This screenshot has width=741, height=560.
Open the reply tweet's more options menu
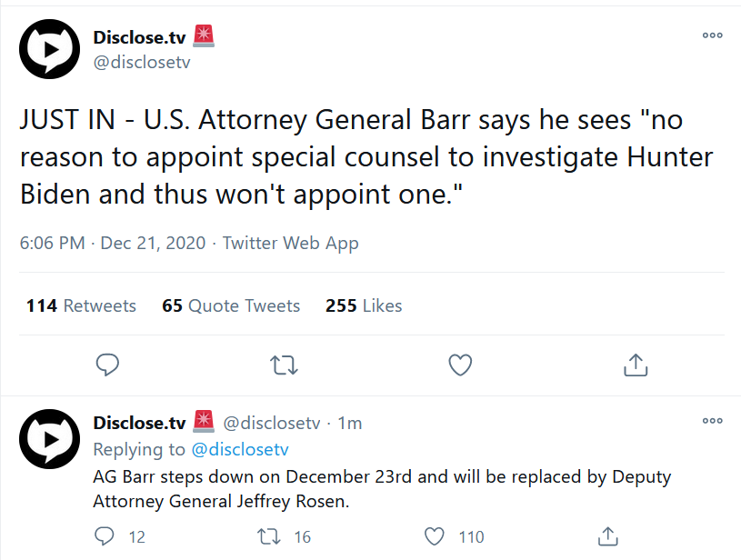click(x=712, y=421)
